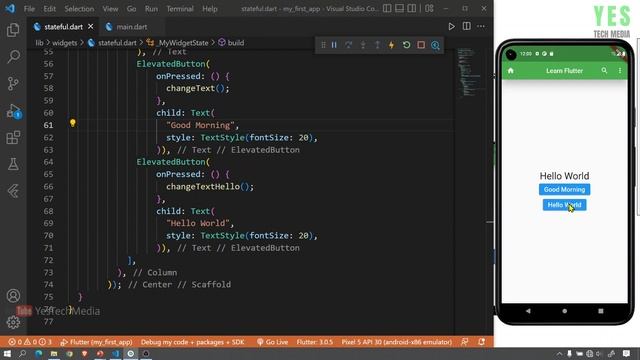Viewport: 640px width, 360px height.
Task: Open the Explorer view in activity bar
Action: click(13, 30)
